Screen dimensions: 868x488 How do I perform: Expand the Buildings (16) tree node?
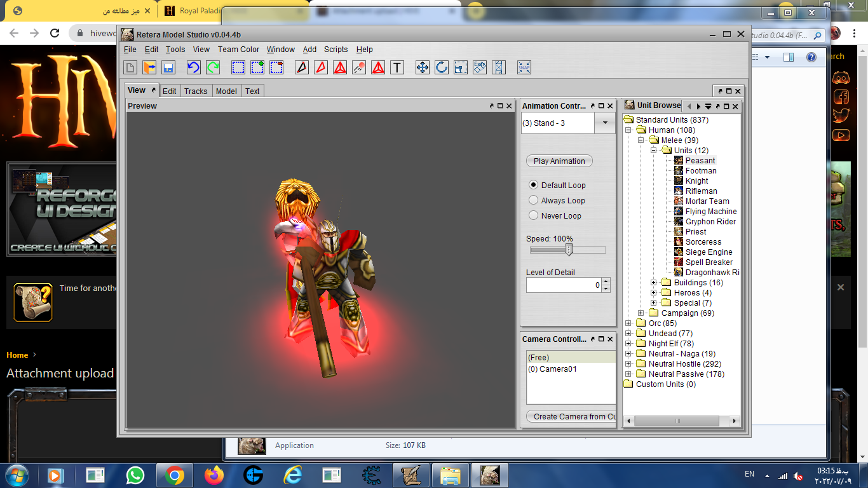point(654,283)
